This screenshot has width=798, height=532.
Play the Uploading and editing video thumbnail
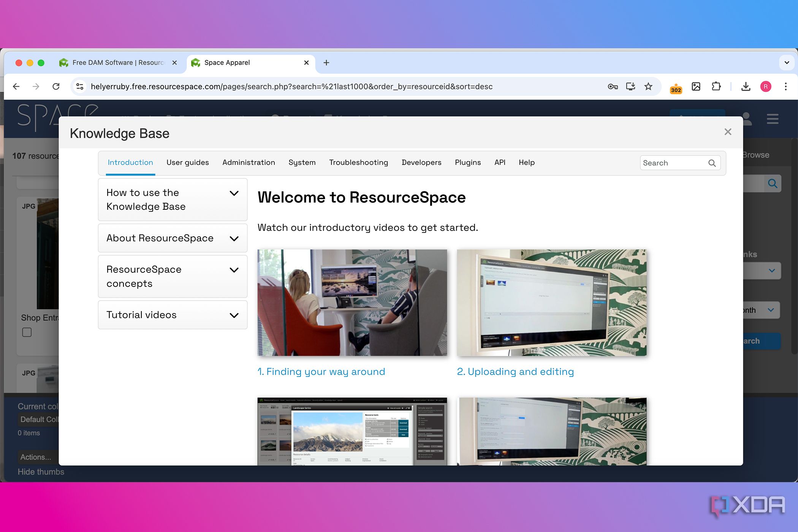click(552, 302)
